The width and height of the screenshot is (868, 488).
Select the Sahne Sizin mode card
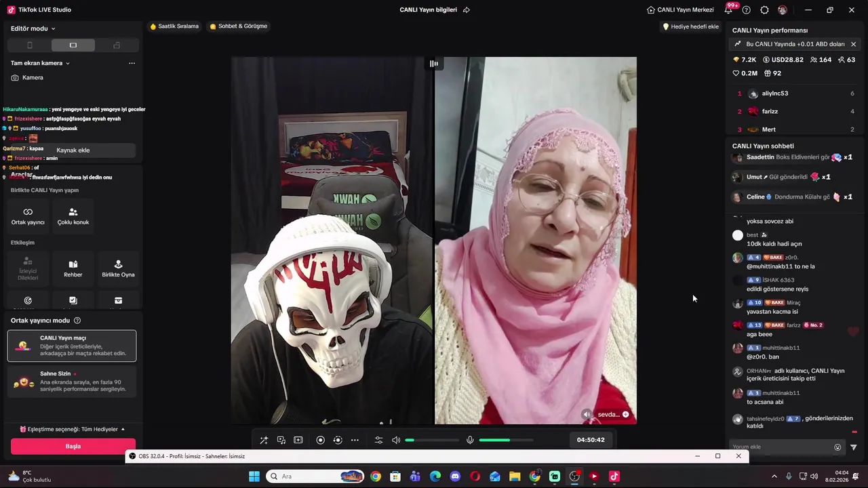pos(72,382)
